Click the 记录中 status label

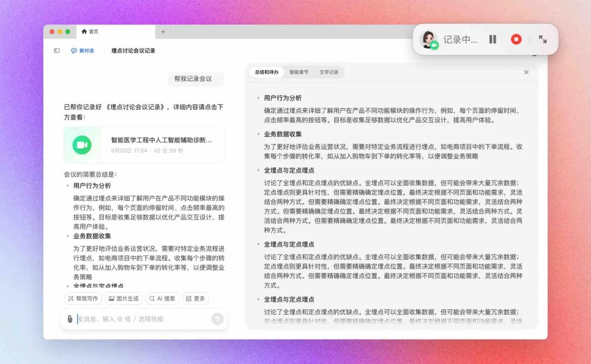coord(460,39)
